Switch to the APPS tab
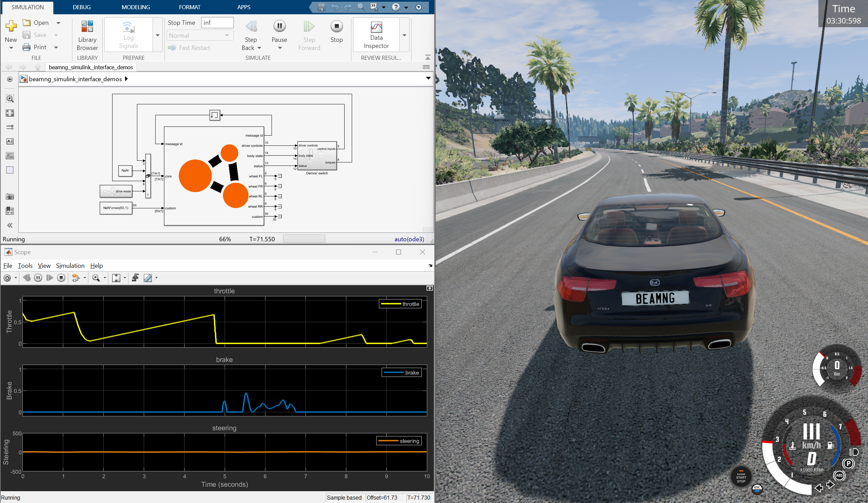This screenshot has height=503, width=868. [x=244, y=7]
